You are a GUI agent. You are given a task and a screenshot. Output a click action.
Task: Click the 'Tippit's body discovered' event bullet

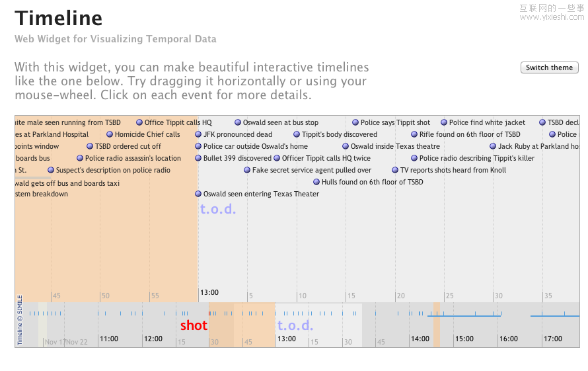click(297, 134)
